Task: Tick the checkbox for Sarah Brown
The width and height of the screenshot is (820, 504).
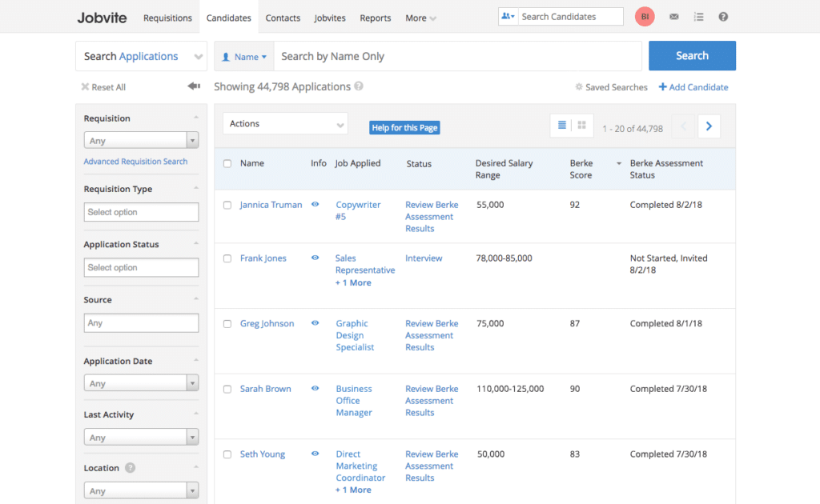Action: [227, 389]
